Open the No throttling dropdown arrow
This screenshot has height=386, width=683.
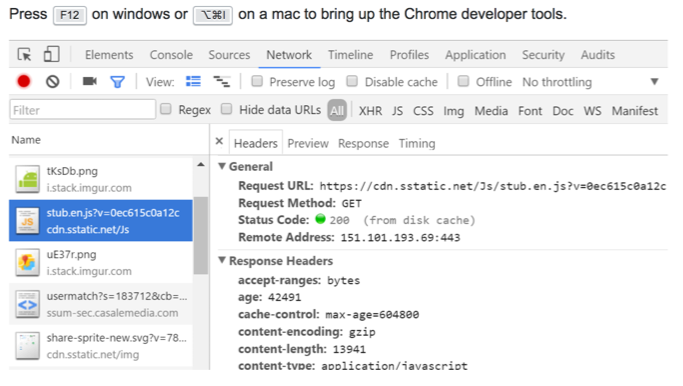(654, 82)
